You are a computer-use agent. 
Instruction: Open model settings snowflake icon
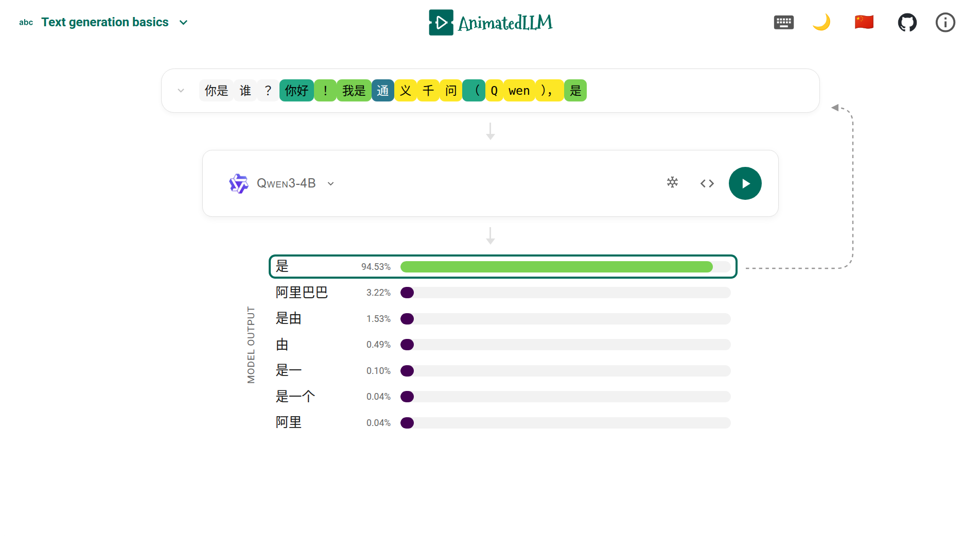pos(672,182)
